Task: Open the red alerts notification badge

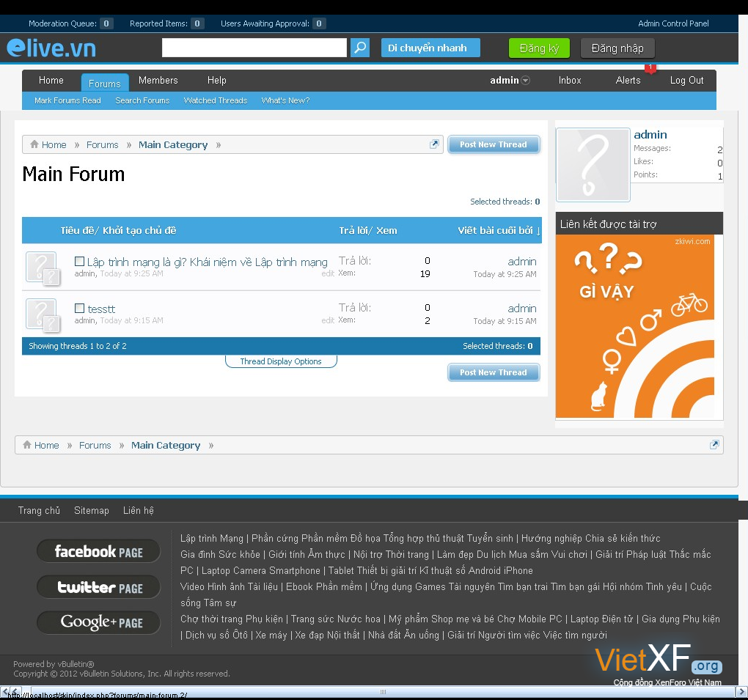Action: point(650,68)
